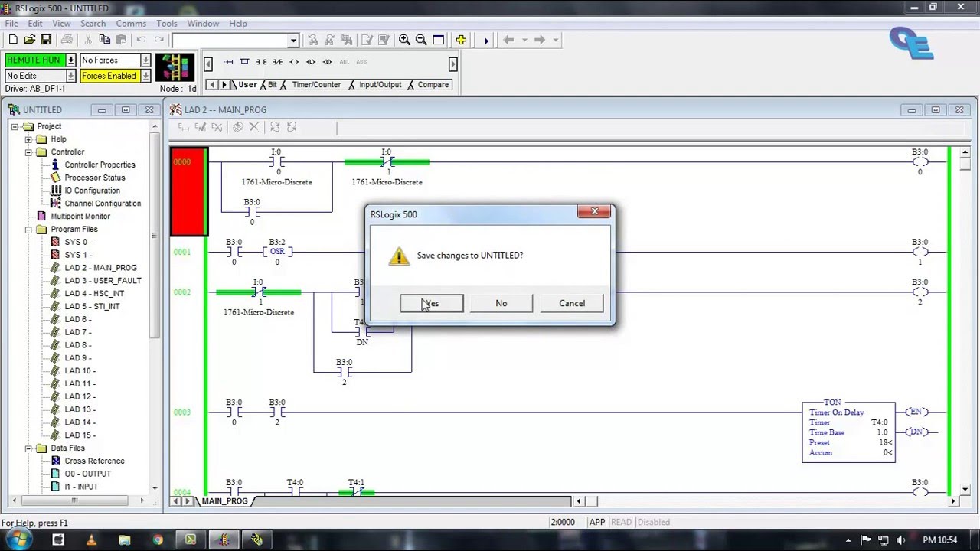
Task: Collapse the Program Files folder node
Action: point(28,230)
